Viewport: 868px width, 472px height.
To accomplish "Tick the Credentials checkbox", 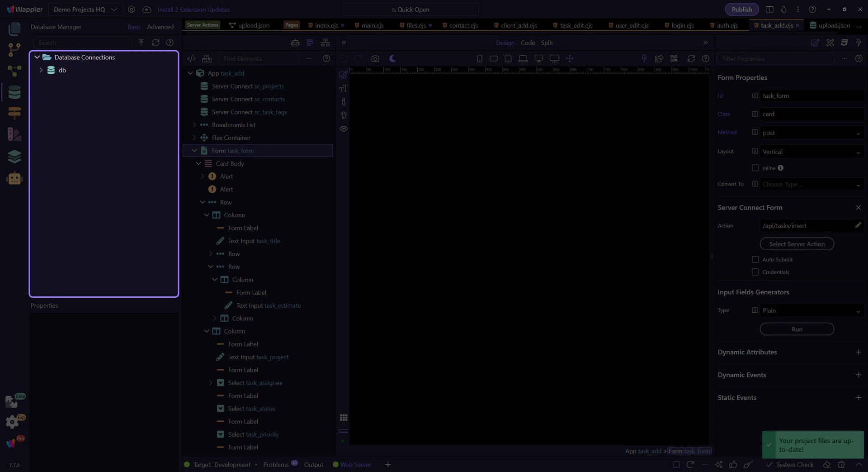I will [755, 272].
